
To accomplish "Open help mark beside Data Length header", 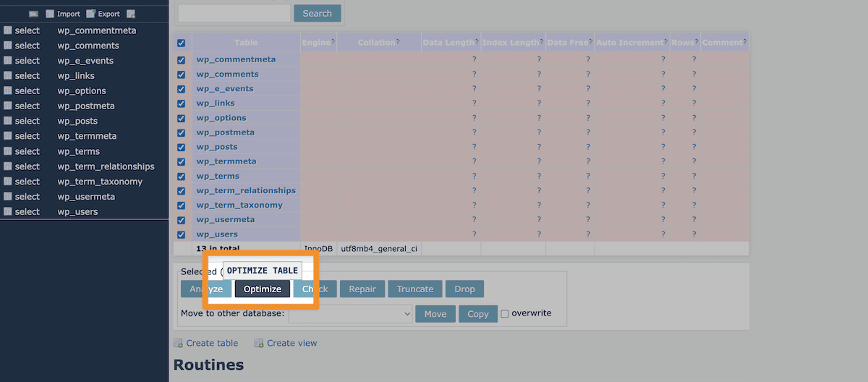I will click(476, 41).
